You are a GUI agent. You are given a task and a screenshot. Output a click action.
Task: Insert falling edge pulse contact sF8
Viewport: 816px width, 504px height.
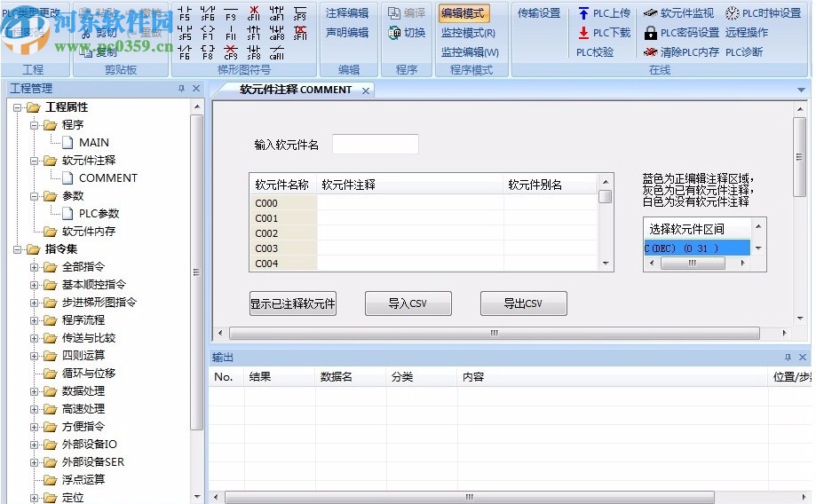coord(254,52)
